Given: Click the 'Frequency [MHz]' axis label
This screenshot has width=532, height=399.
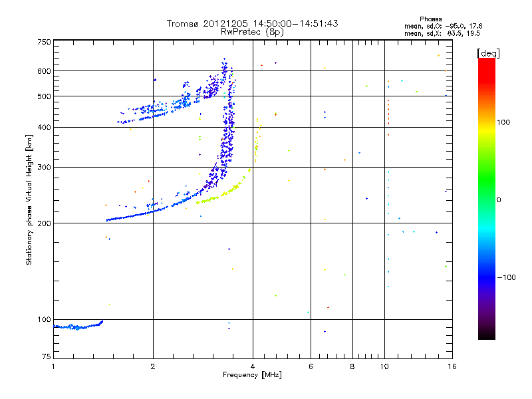Looking at the screenshot, I should (x=252, y=375).
